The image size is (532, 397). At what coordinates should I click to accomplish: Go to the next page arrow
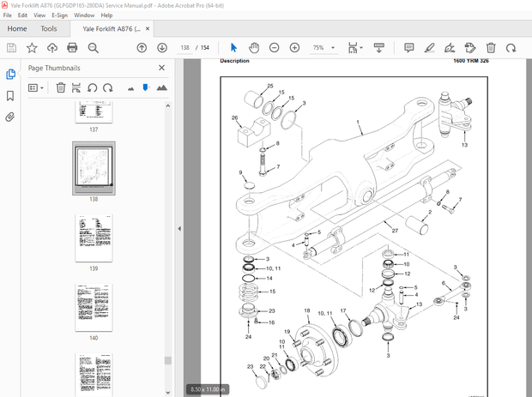tap(162, 48)
